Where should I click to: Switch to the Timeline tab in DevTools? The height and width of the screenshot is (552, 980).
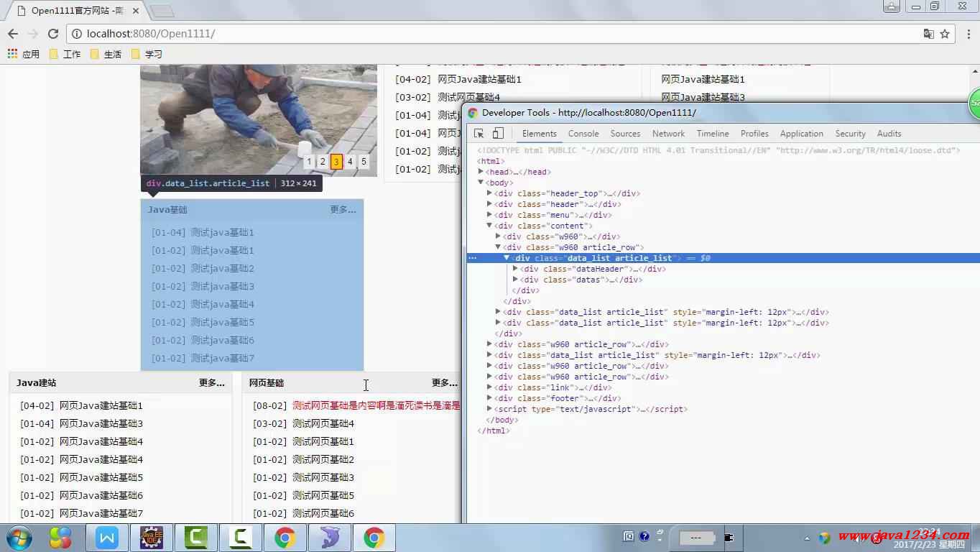(713, 134)
